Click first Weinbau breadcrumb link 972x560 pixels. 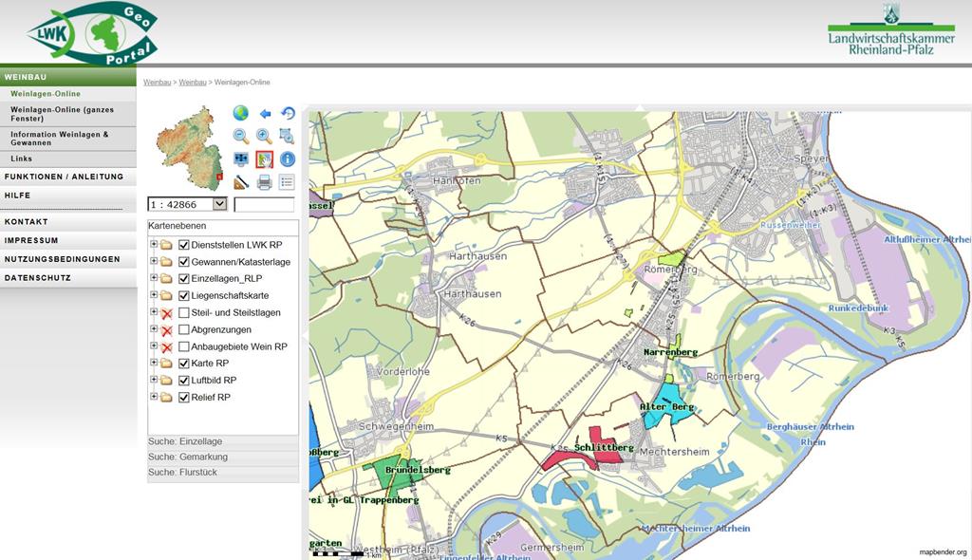coord(157,82)
